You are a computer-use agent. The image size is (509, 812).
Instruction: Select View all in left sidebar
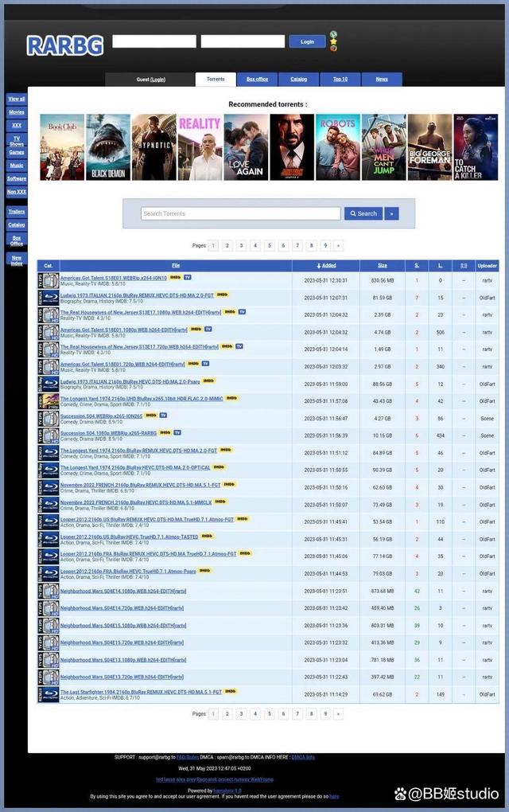[17, 99]
